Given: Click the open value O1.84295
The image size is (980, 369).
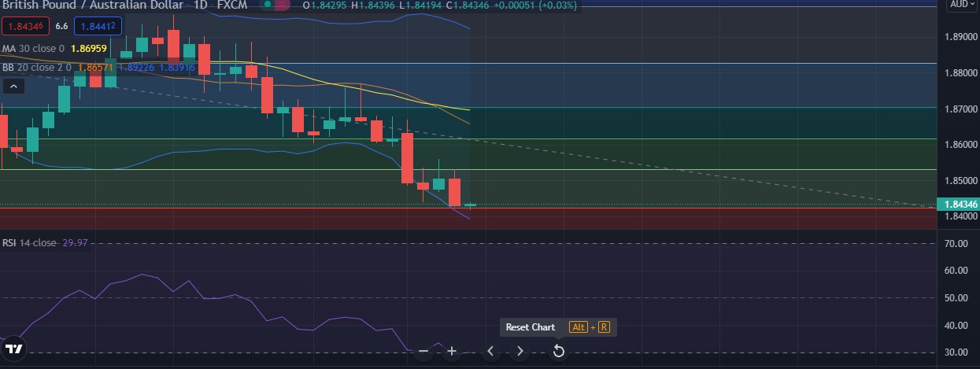Looking at the screenshot, I should tap(325, 5).
